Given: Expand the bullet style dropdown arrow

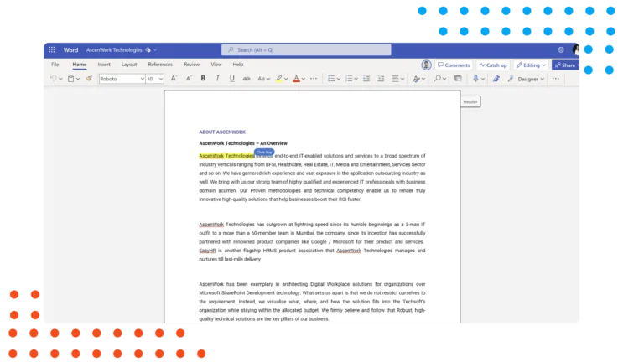Looking at the screenshot, I should tap(339, 79).
